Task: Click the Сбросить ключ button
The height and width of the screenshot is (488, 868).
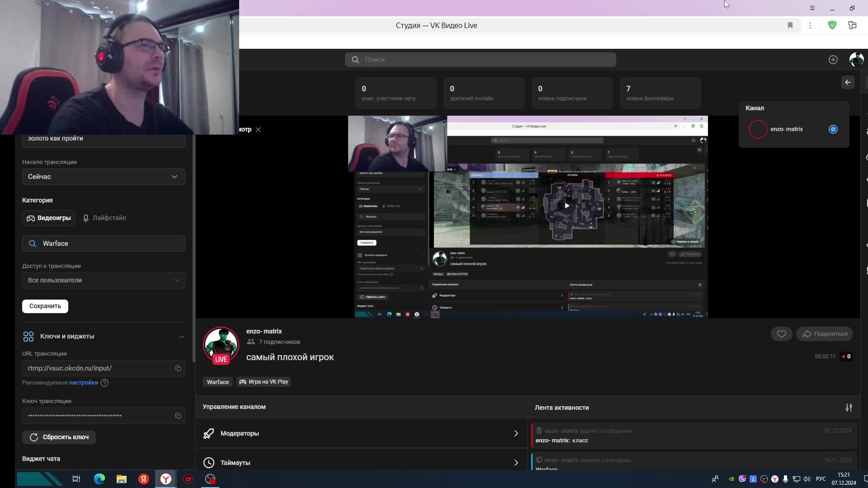Action: [59, 437]
